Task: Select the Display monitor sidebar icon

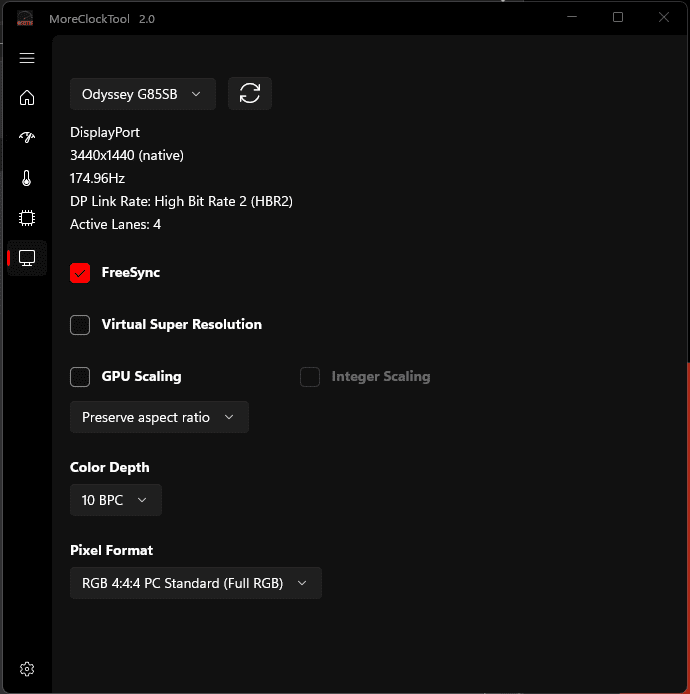Action: [x=27, y=258]
